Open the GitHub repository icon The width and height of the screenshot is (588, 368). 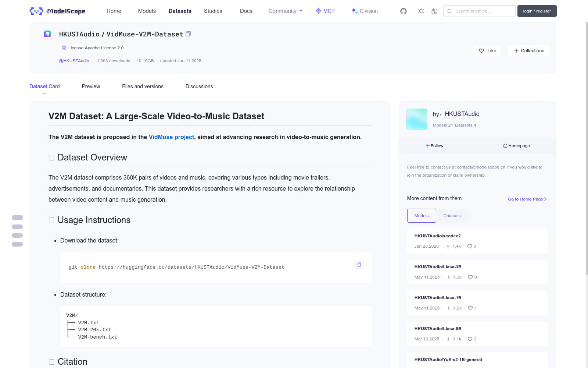coord(404,11)
